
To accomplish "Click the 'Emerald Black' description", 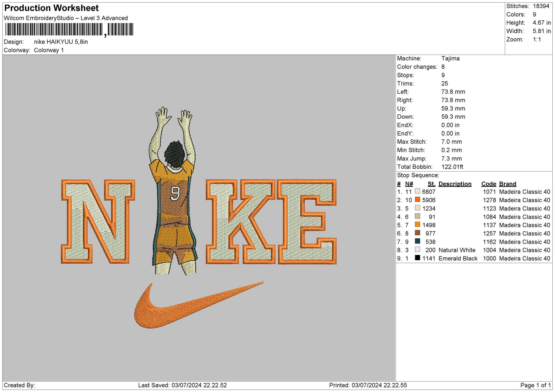I will coord(458,259).
